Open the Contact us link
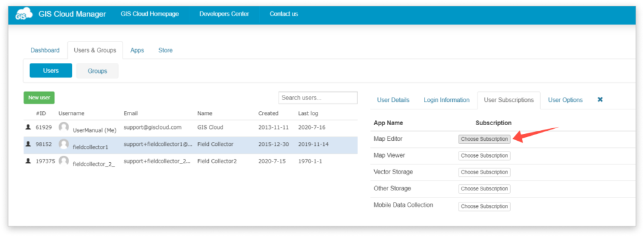Screen dimensions: 644x237 point(284,14)
